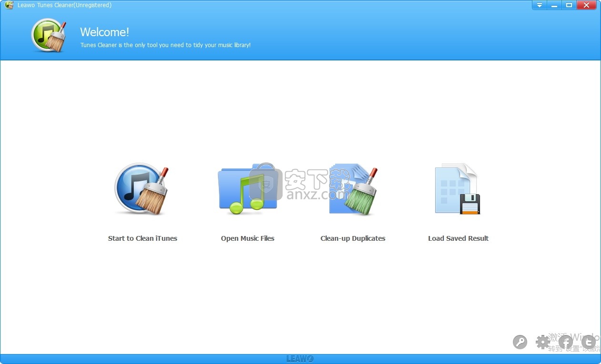
Task: Click the Start to Clean iTunes label
Action: click(x=142, y=238)
